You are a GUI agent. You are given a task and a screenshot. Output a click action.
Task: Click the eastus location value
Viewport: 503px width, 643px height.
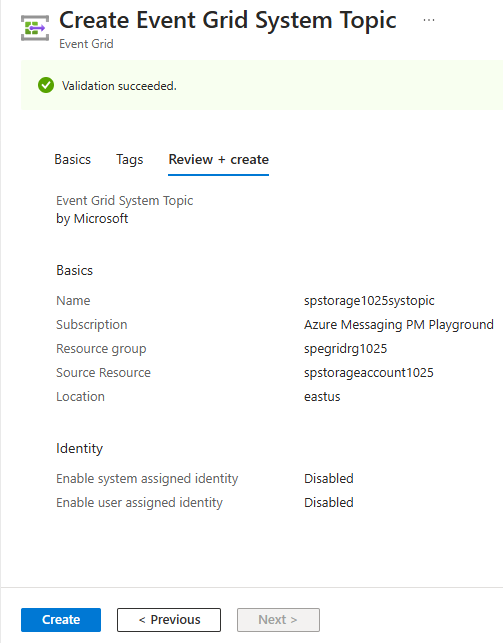point(322,397)
